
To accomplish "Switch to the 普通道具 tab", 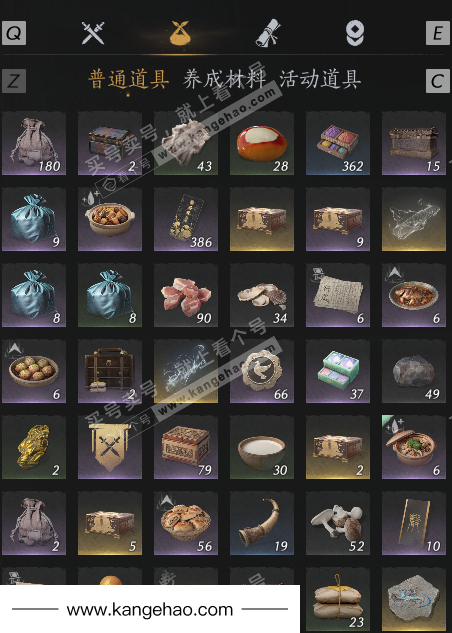I will [128, 80].
